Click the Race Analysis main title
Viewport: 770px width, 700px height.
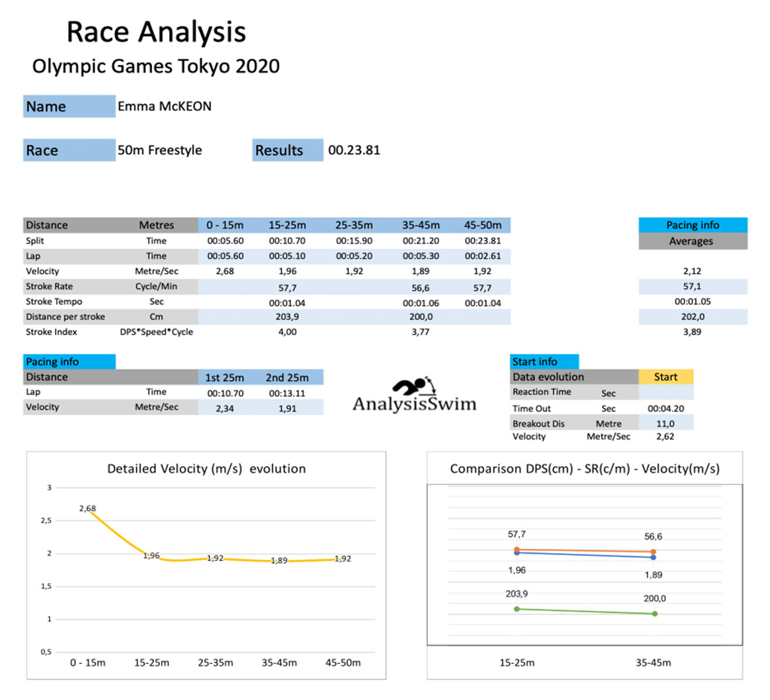156,32
